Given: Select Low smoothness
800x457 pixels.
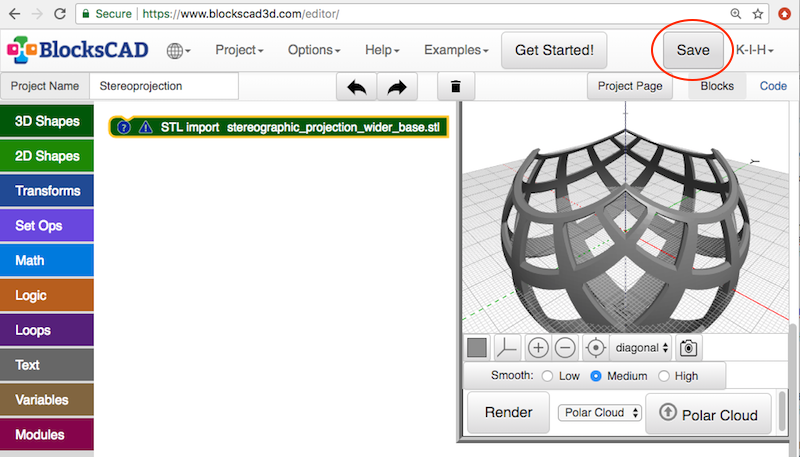Looking at the screenshot, I should coord(547,376).
